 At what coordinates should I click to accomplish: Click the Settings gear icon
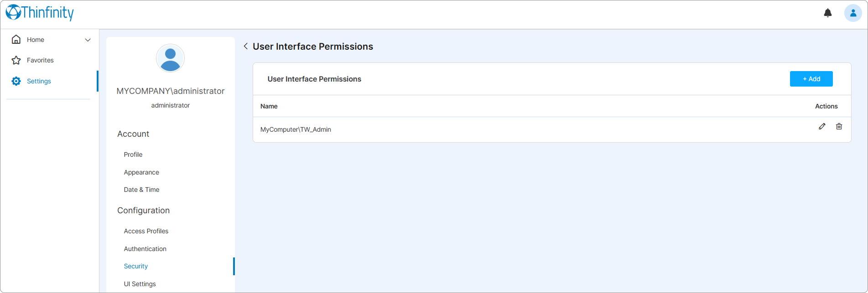pyautogui.click(x=16, y=81)
